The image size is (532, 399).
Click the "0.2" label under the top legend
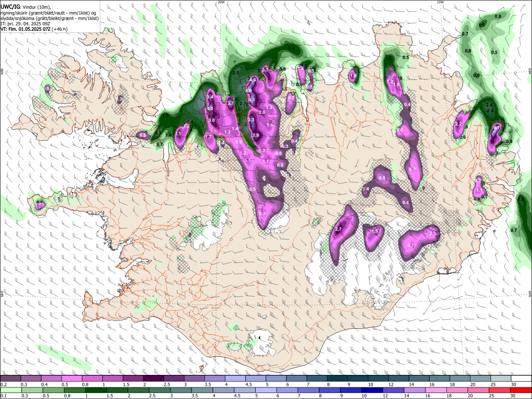[3, 384]
